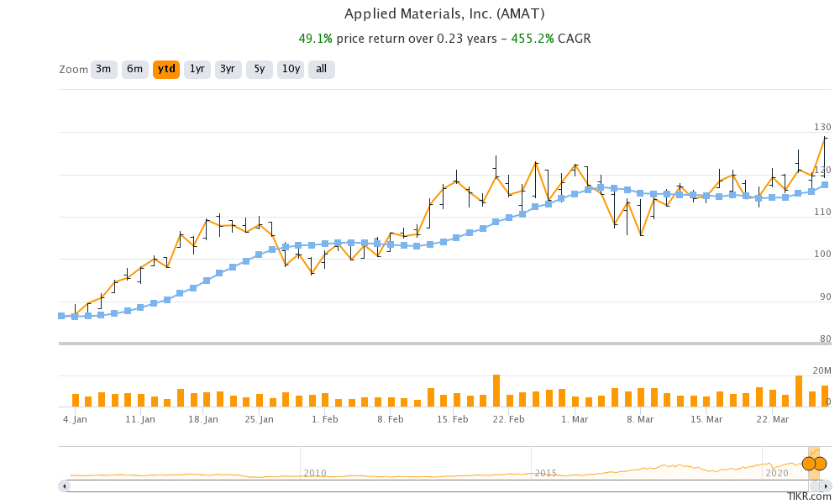Click the navigator right scroll arrow
Screen dimensions: 840x504
click(x=826, y=486)
